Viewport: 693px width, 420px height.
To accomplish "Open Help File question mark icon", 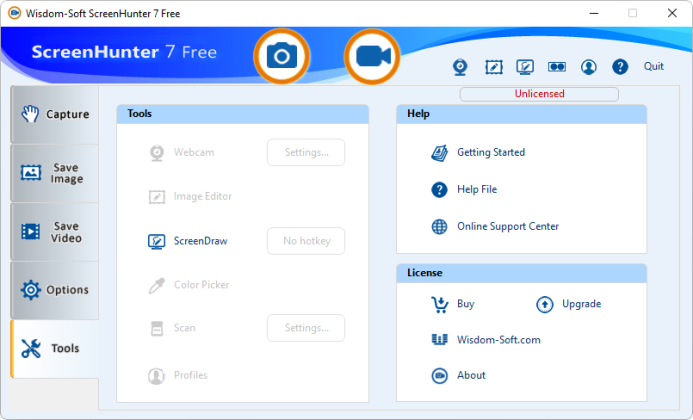I will click(x=439, y=190).
